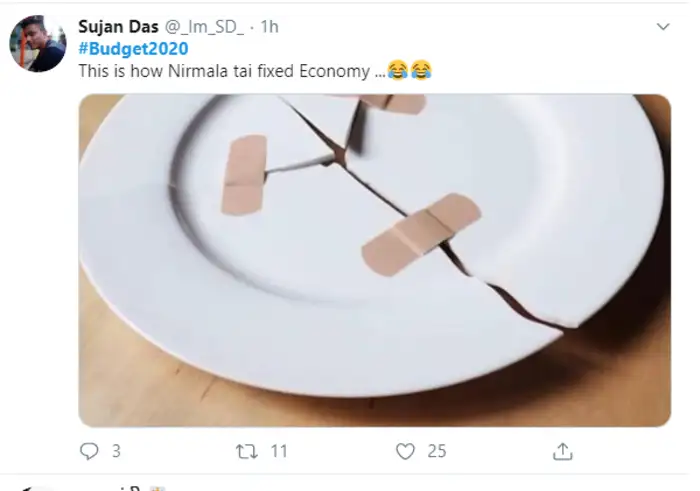Open the tweet options chevron menu
The height and width of the screenshot is (491, 700).
tap(662, 25)
